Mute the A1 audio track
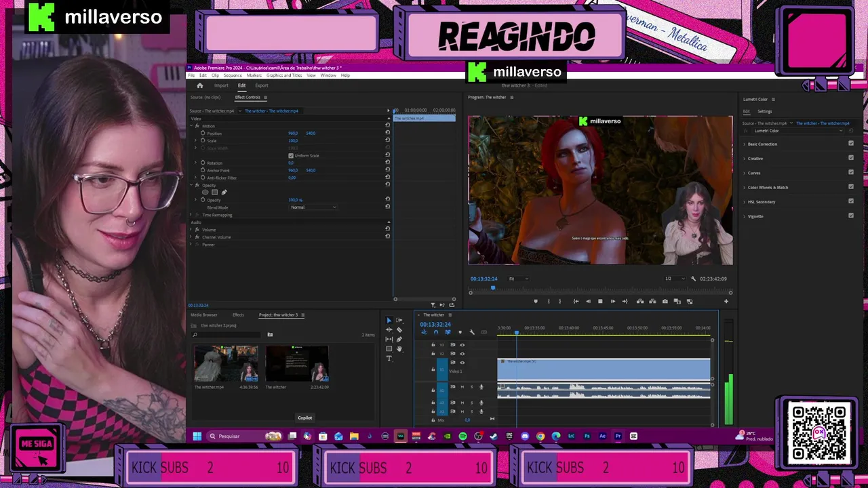This screenshot has height=488, width=868. 462,386
